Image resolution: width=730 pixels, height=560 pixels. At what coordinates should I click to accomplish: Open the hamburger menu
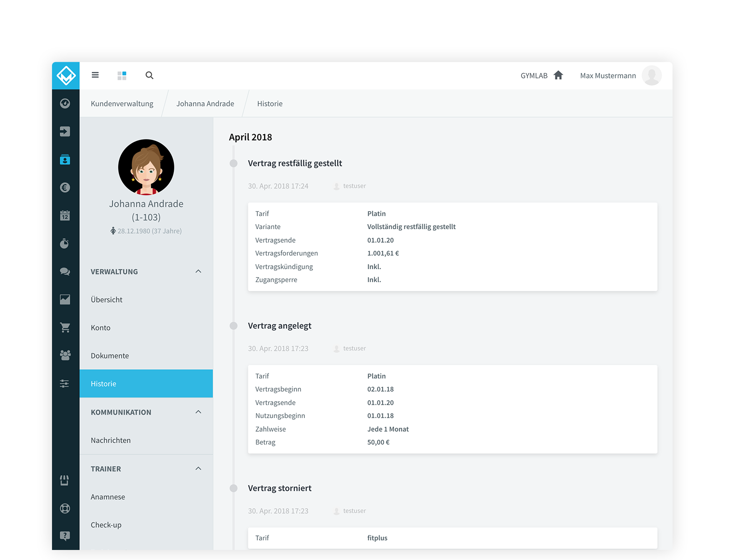point(95,75)
